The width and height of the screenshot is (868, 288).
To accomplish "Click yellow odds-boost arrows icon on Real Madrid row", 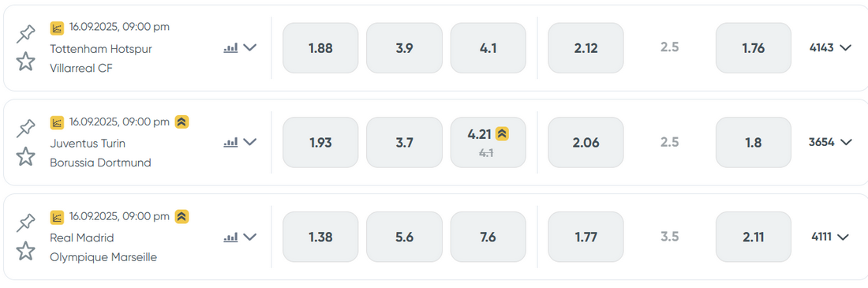I will click(182, 216).
